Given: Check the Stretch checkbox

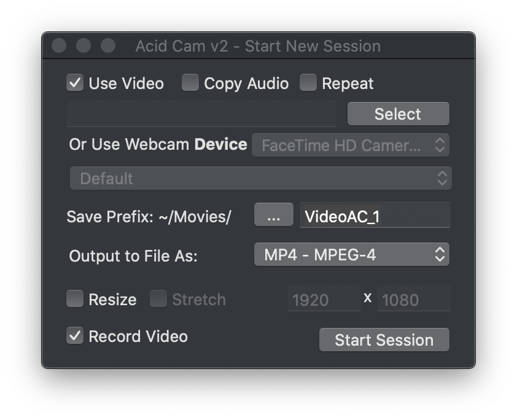Looking at the screenshot, I should [x=158, y=299].
